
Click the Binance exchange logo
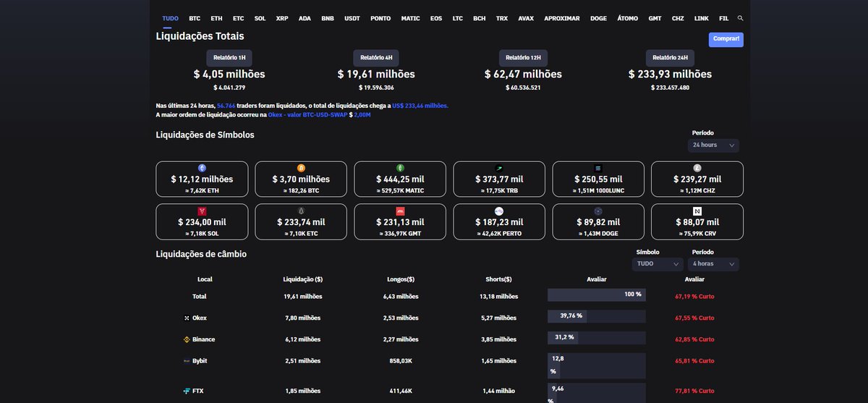point(187,339)
